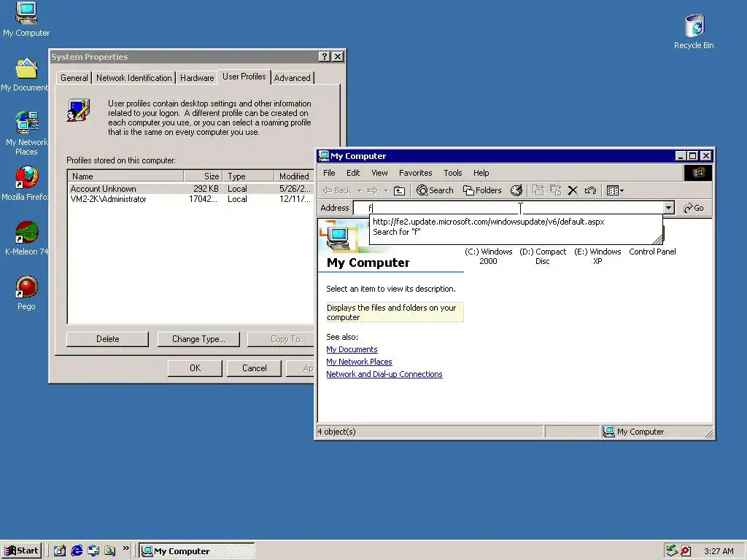Select the Account Unknown profile row
Viewport: 747px width, 560px height.
190,189
